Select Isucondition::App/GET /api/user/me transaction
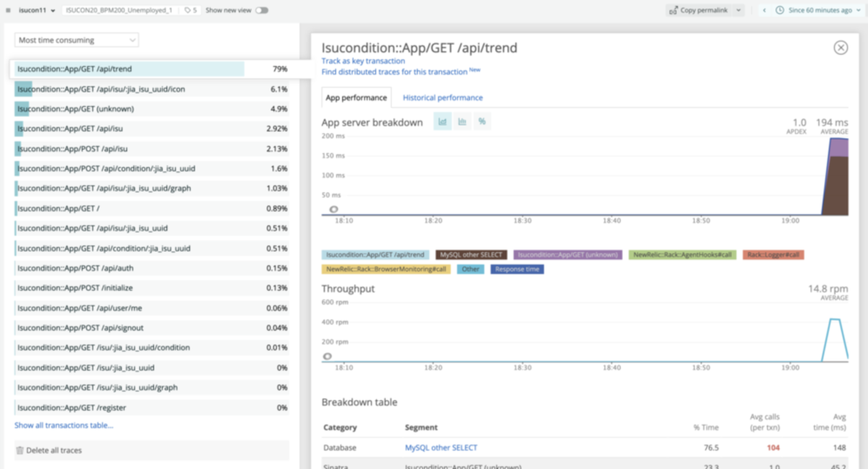This screenshot has width=868, height=469. (152, 308)
